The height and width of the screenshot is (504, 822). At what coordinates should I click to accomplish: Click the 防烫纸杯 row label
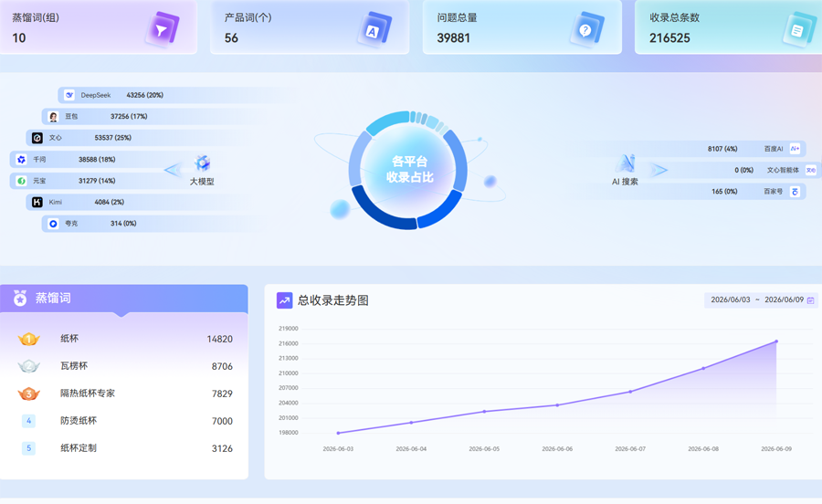(79, 420)
